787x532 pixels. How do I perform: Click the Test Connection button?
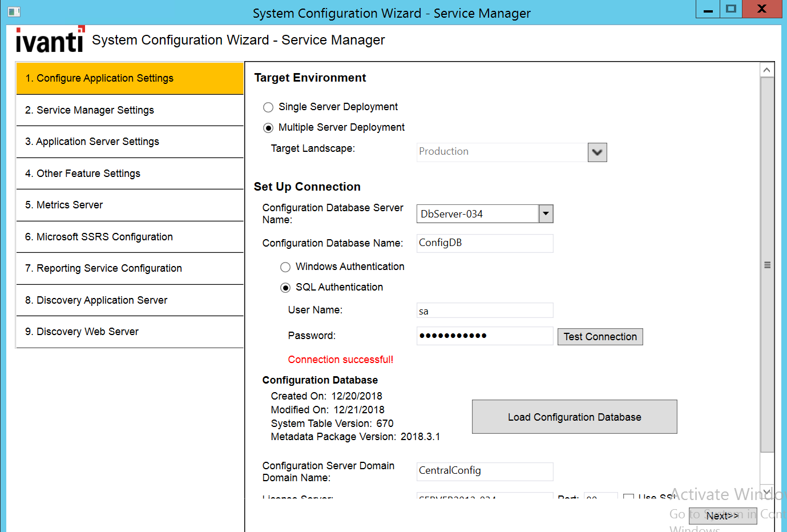coord(600,336)
